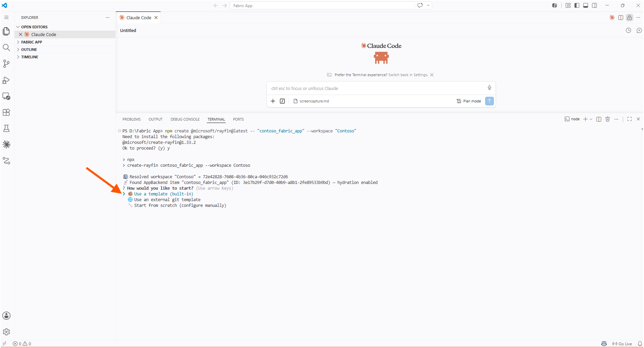Screen dimensions: 644x348
Task: Expand the TIMELINE section
Action: [65, 57]
